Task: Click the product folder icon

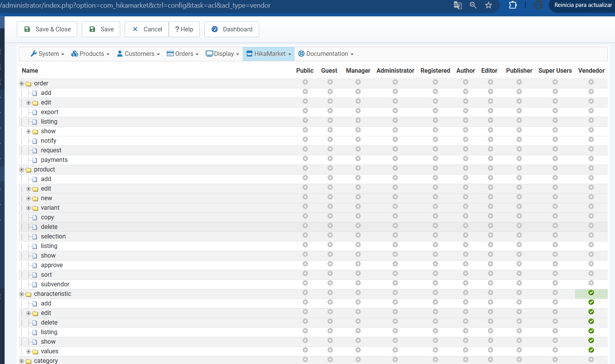Action: tap(28, 170)
